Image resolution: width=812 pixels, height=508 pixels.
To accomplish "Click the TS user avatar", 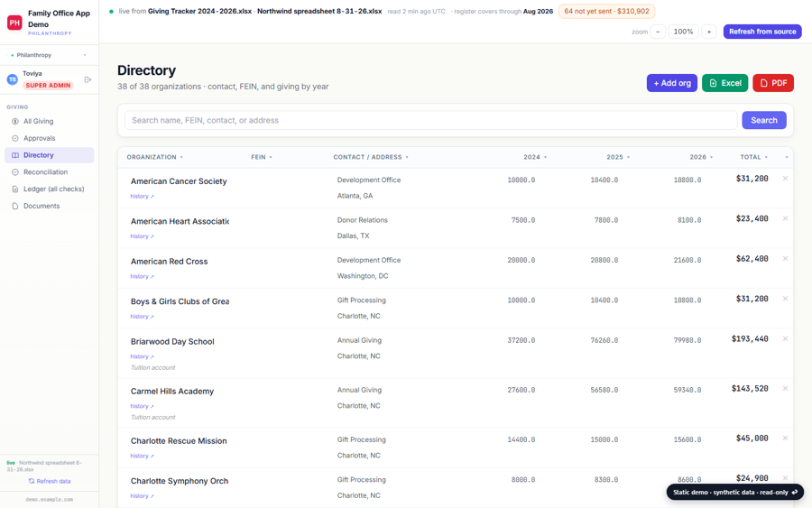I will click(12, 79).
